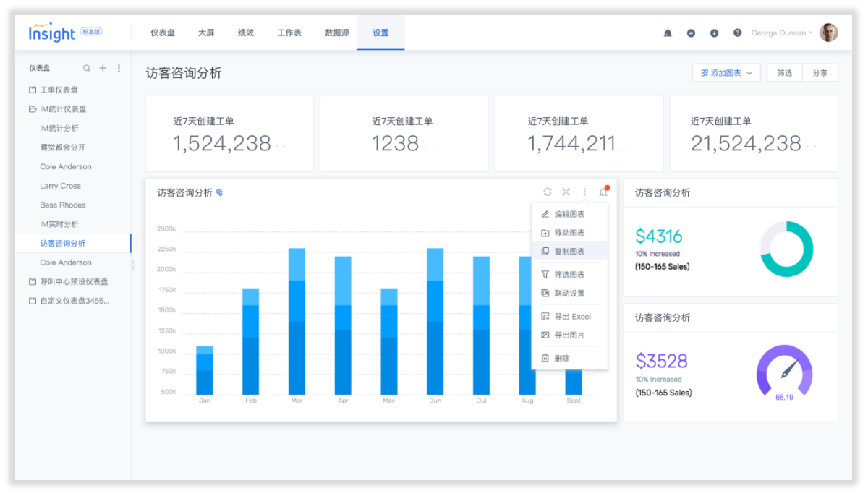Image resolution: width=868 pixels, height=496 pixels.
Task: Switch to the 数据源 tab
Action: coord(337,33)
